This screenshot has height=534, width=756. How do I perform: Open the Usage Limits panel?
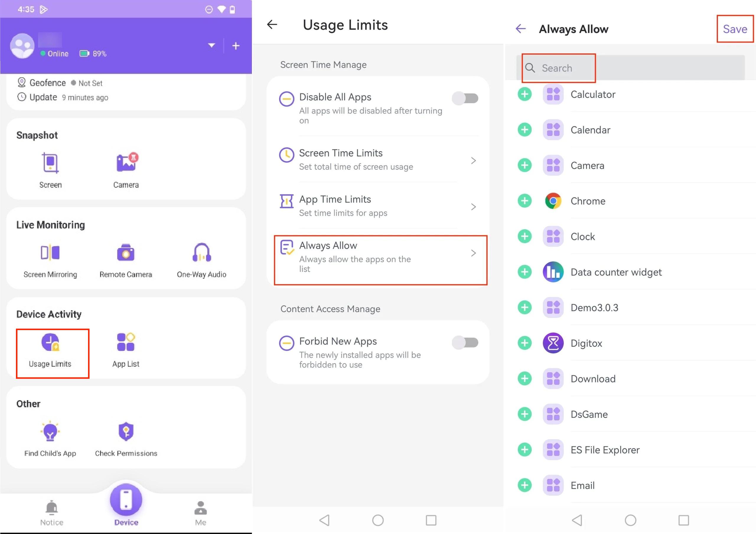coord(50,349)
